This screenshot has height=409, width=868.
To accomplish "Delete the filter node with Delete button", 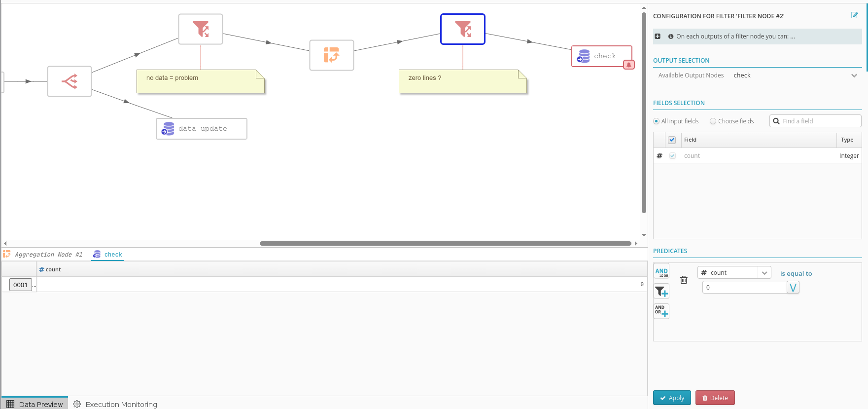I will 715,398.
